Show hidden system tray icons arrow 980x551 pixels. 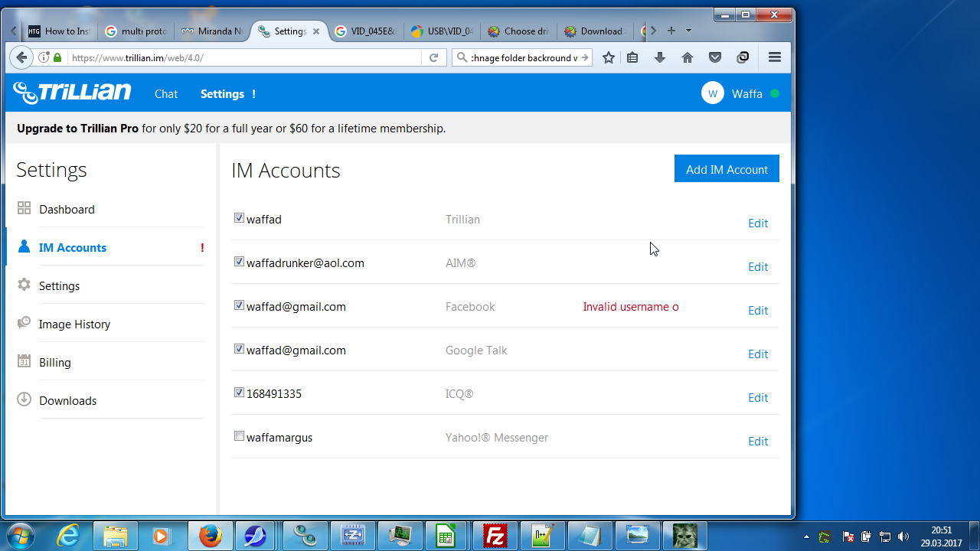point(805,537)
